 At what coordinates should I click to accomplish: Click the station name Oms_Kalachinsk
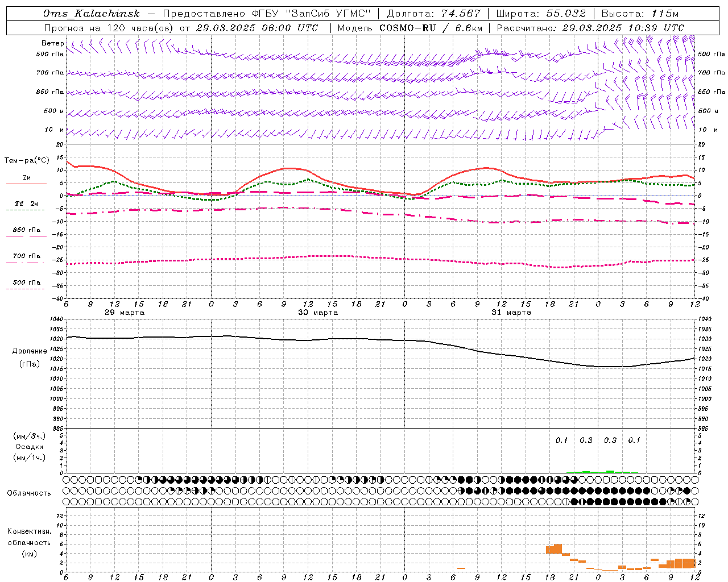tap(92, 14)
